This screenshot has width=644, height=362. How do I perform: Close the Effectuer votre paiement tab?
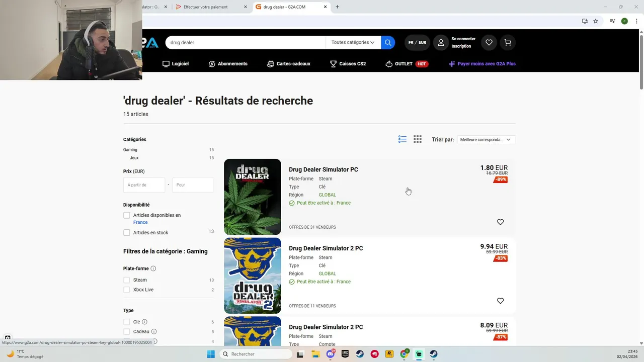coord(246,7)
